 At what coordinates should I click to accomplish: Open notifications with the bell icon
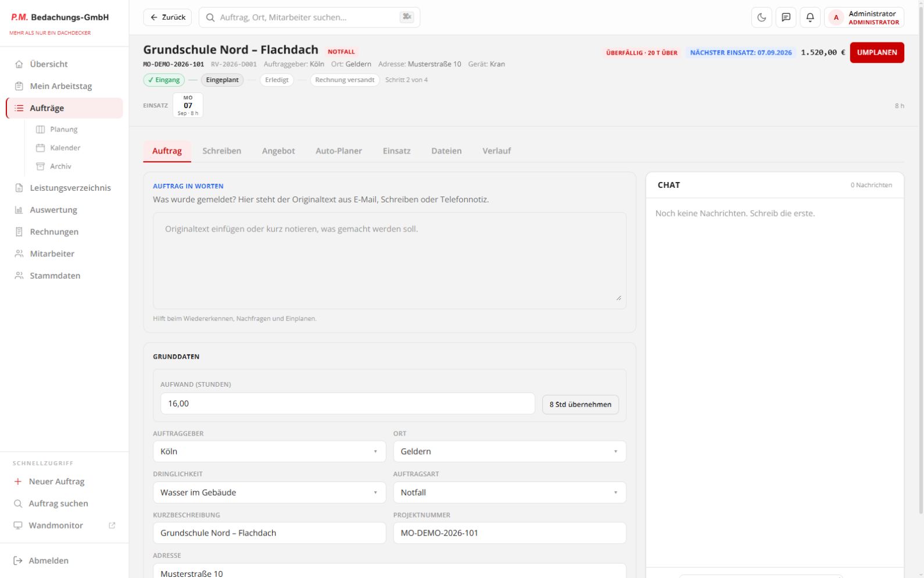810,17
